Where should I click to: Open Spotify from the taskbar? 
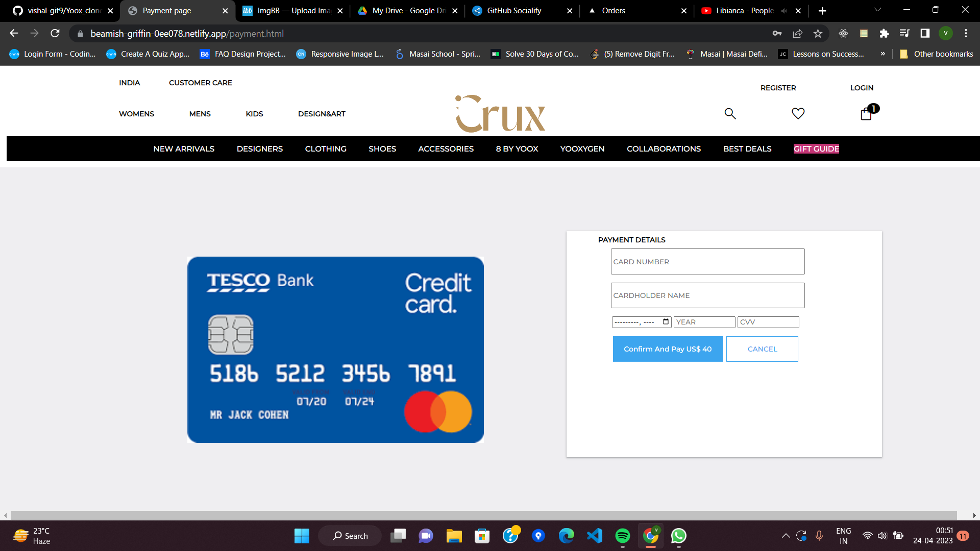pyautogui.click(x=622, y=536)
